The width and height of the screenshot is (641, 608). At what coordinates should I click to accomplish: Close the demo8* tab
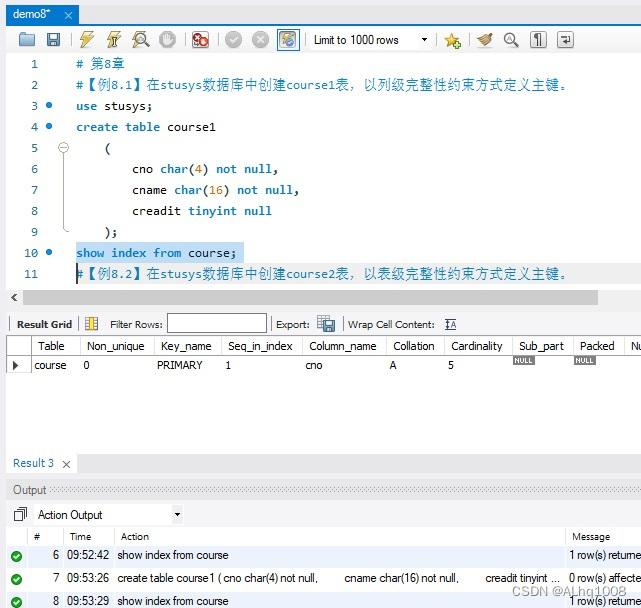[x=68, y=15]
